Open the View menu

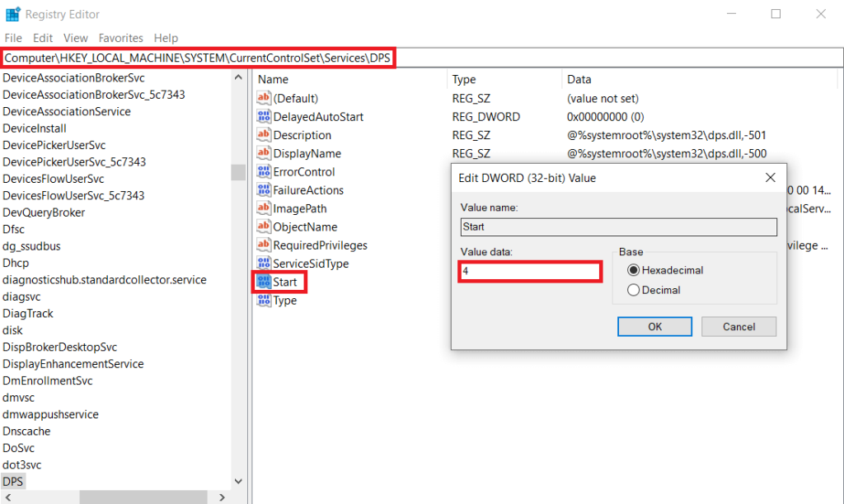(75, 38)
